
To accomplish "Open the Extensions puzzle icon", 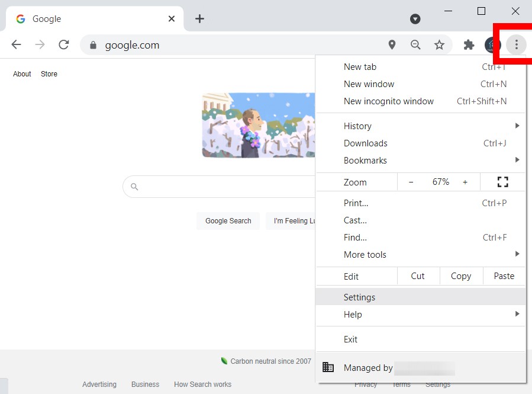I will [469, 44].
